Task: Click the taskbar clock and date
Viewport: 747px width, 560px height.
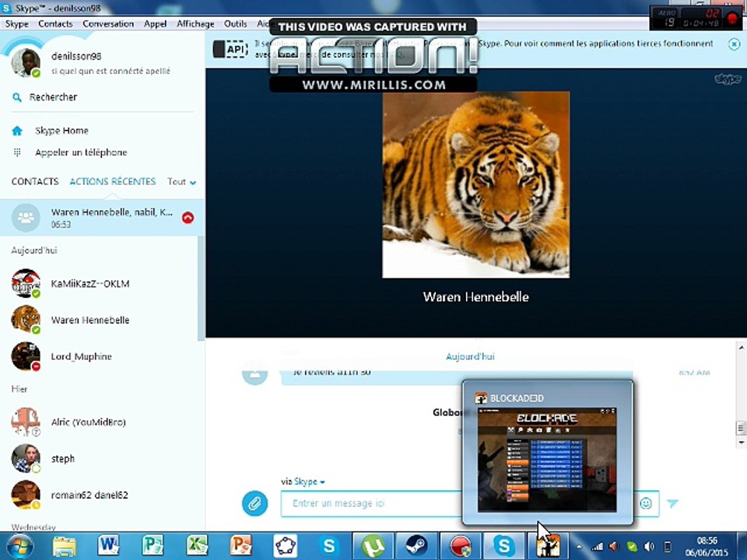Action: (x=707, y=547)
